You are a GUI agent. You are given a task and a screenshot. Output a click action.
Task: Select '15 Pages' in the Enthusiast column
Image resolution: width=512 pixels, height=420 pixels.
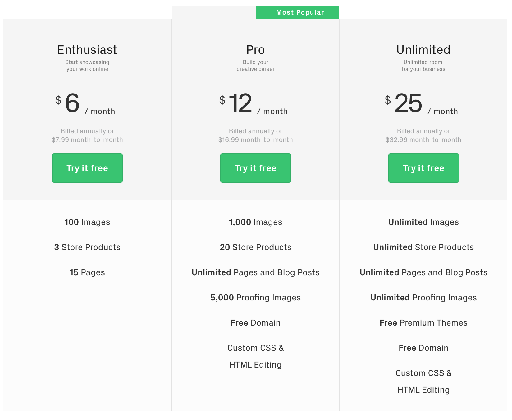tap(87, 272)
